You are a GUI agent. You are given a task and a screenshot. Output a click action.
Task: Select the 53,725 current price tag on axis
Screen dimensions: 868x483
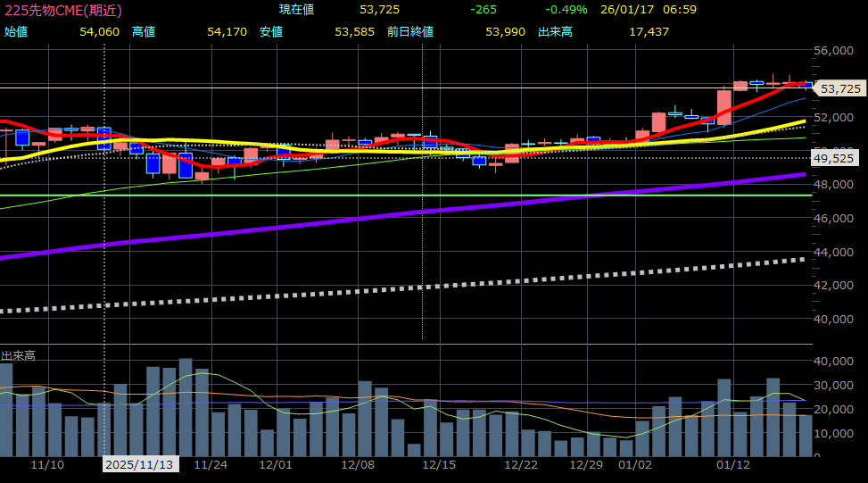point(840,88)
